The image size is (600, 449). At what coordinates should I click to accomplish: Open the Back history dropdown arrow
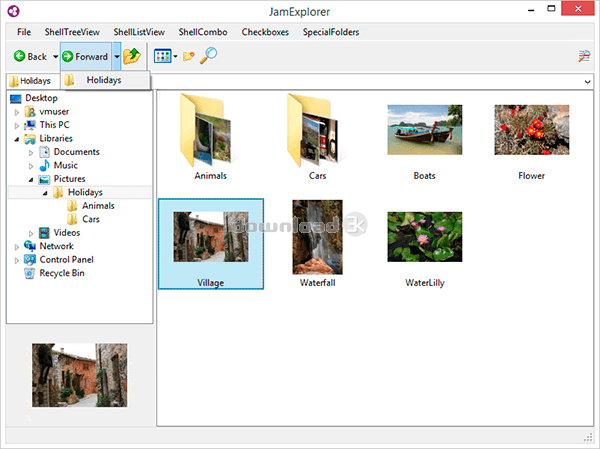click(x=55, y=57)
